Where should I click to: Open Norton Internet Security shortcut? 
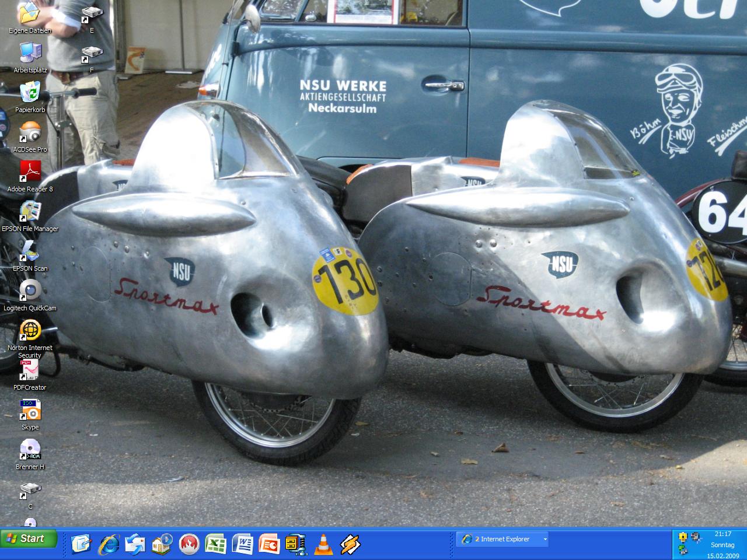pyautogui.click(x=30, y=331)
